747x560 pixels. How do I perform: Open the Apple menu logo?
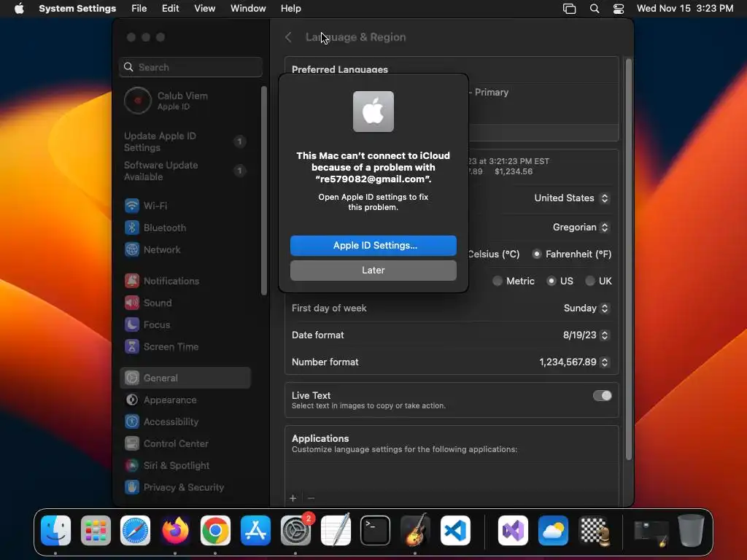(x=19, y=8)
